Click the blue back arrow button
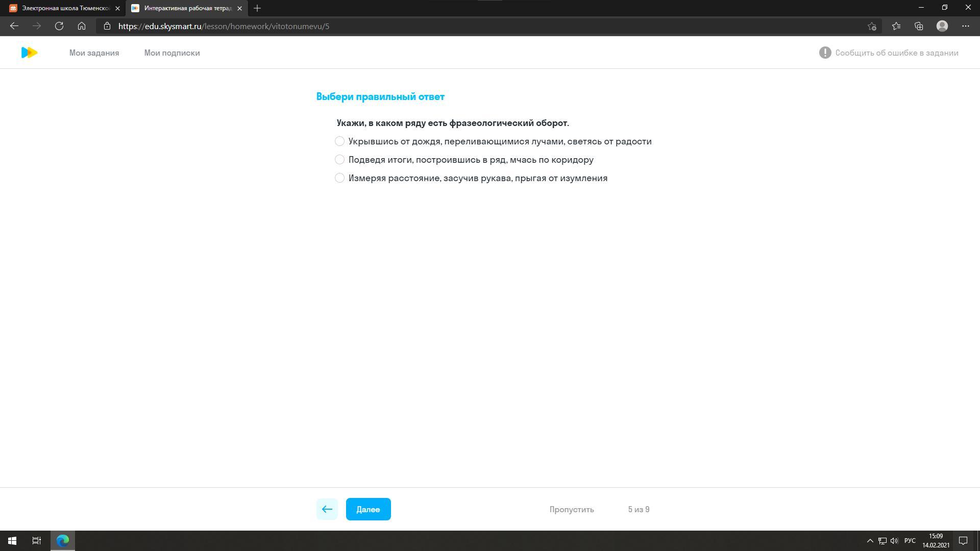This screenshot has height=551, width=980. coord(327,509)
